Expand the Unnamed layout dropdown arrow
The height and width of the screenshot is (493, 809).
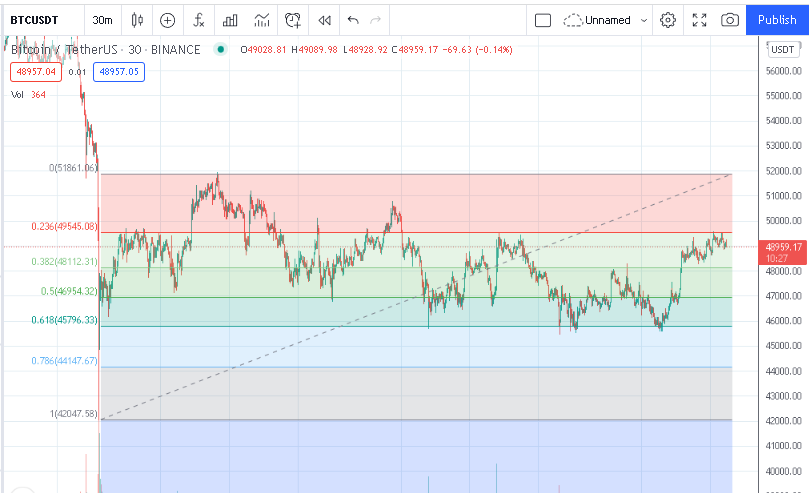pos(644,20)
